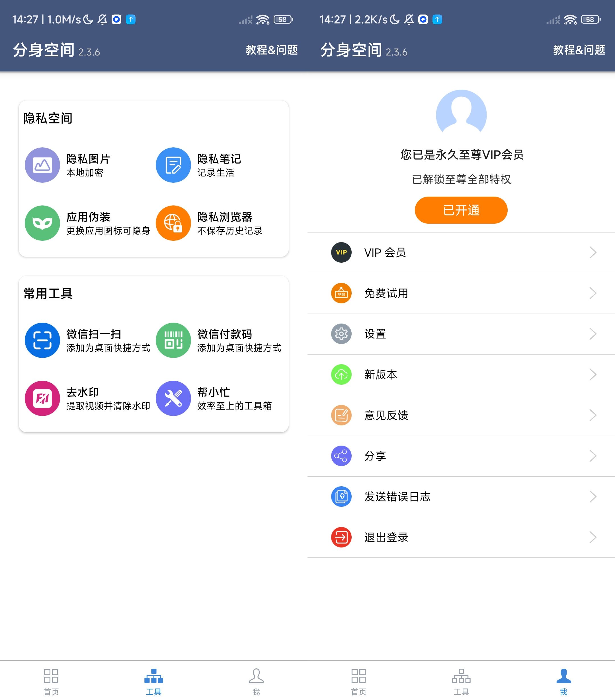Open the 帮小忙 toolbox icon

173,398
